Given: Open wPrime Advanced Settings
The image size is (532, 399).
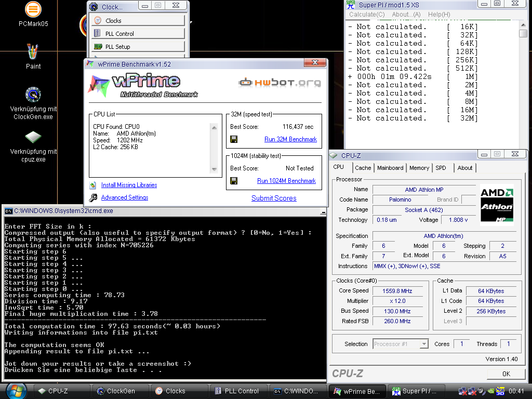Looking at the screenshot, I should click(x=125, y=197).
